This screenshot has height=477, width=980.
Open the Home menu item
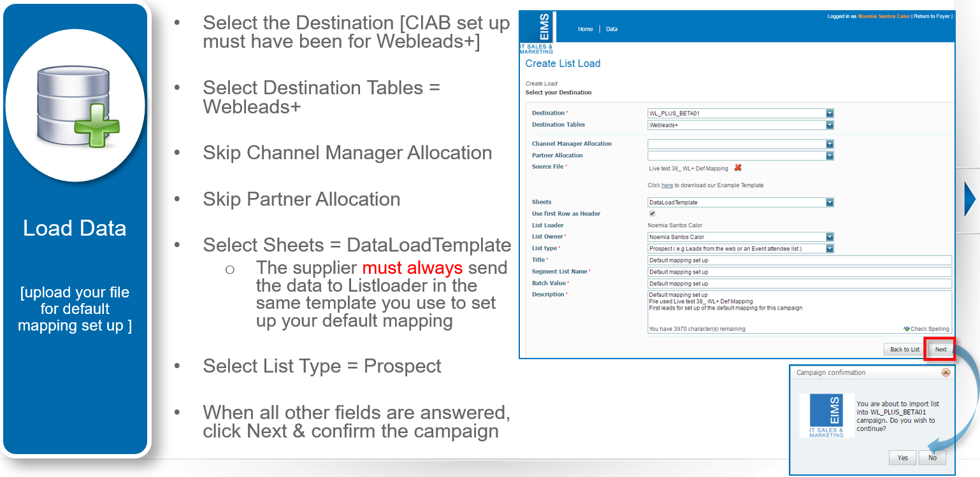pos(585,29)
